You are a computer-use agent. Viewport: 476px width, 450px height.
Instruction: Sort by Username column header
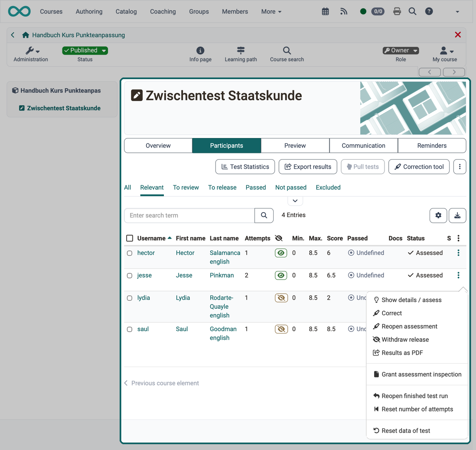pos(154,238)
